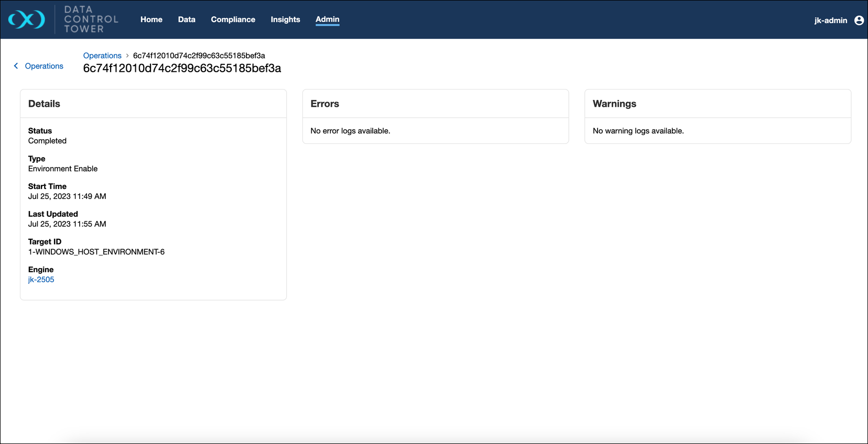The image size is (868, 444).
Task: Click the Warnings panel header
Action: click(614, 104)
